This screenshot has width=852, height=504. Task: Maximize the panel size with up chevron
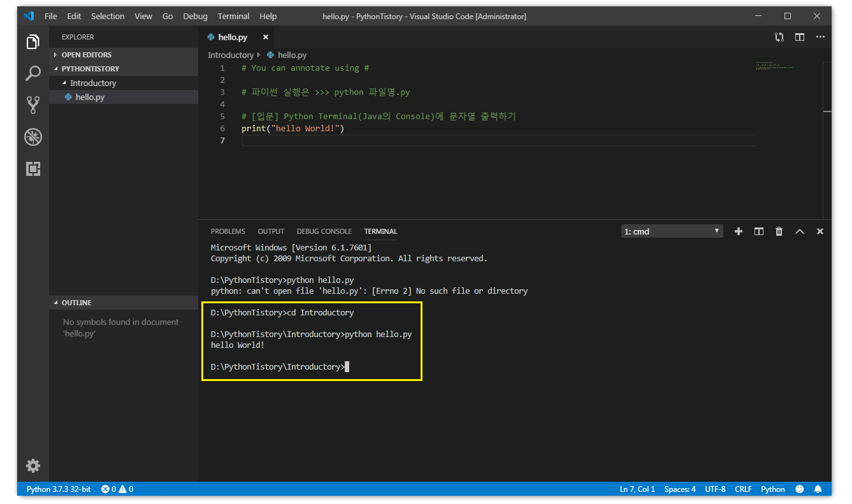(799, 231)
